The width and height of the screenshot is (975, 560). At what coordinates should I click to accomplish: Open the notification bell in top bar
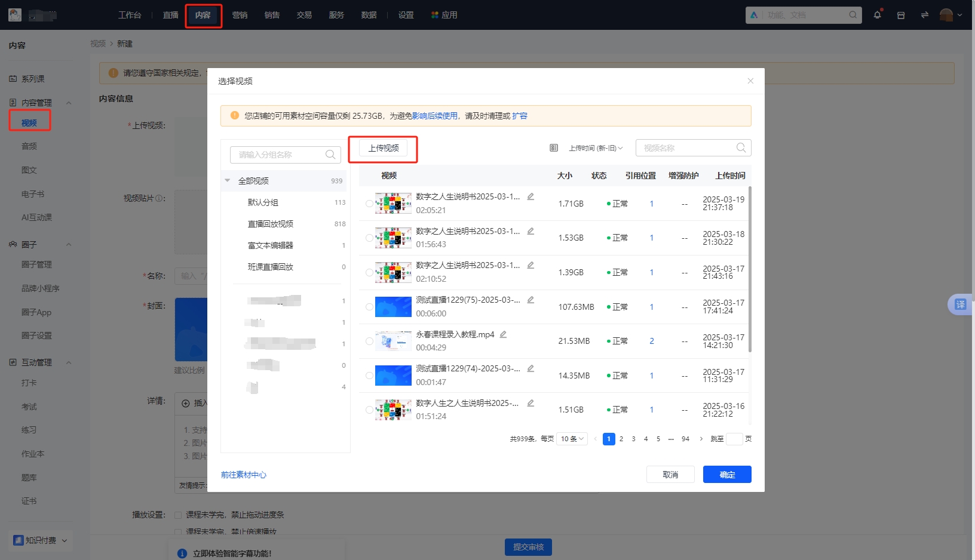click(877, 15)
